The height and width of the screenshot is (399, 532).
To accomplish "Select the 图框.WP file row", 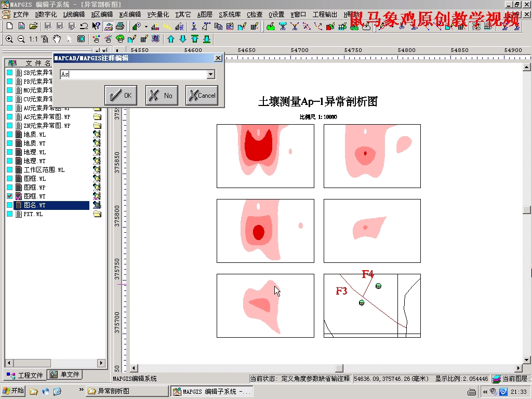I will 34,187.
